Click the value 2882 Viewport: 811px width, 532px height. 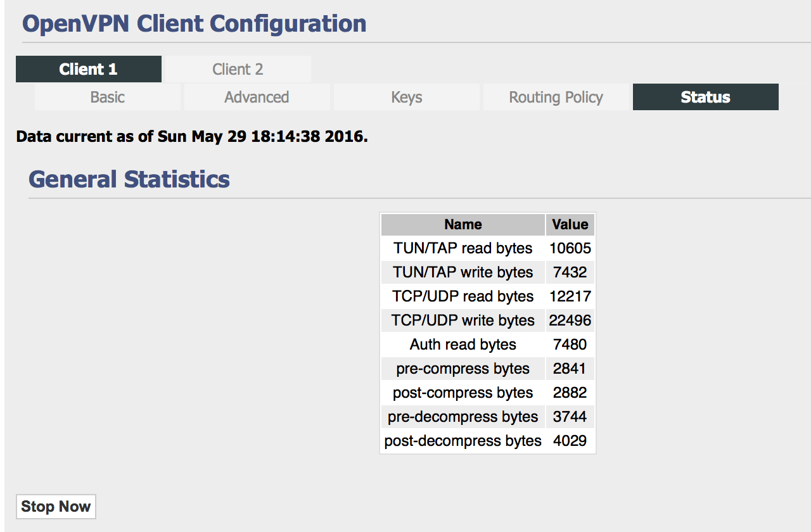[x=570, y=393]
